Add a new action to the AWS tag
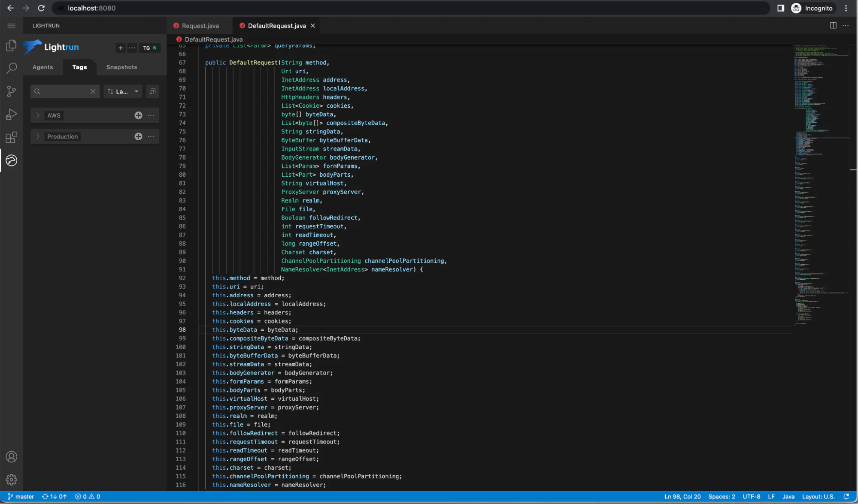858x504 pixels. pos(138,115)
